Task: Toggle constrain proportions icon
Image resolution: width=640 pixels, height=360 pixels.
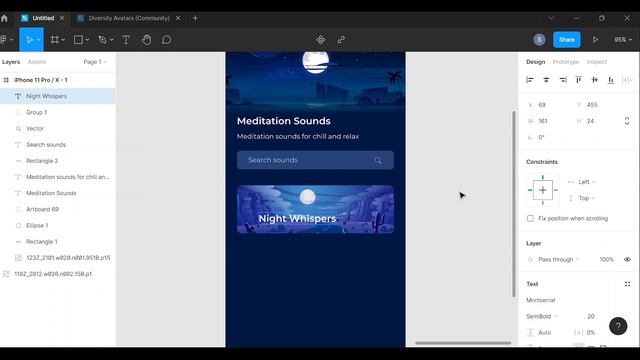Action: [627, 121]
